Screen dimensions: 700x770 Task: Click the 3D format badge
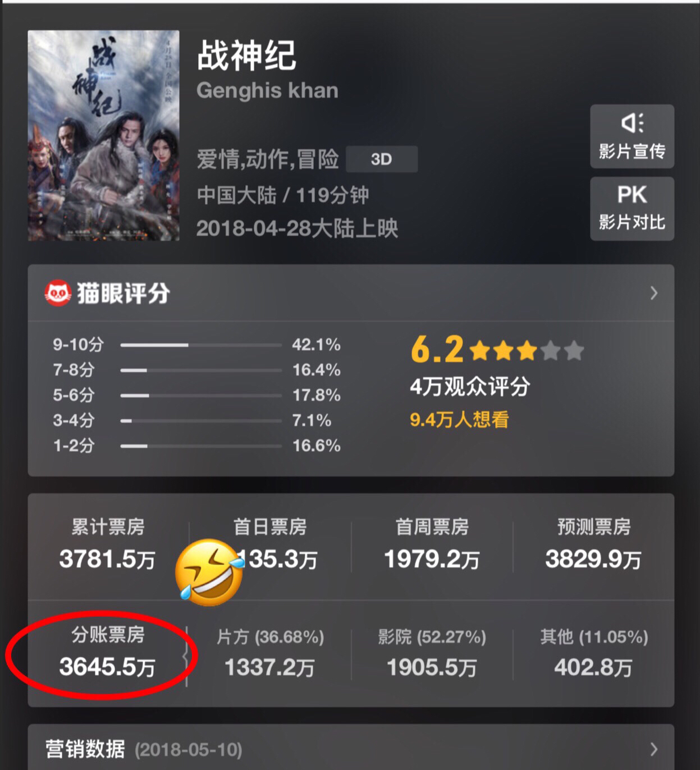(382, 159)
